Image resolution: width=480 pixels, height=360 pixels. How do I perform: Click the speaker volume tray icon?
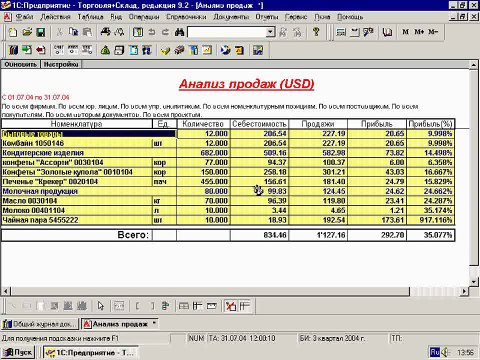pos(445,352)
